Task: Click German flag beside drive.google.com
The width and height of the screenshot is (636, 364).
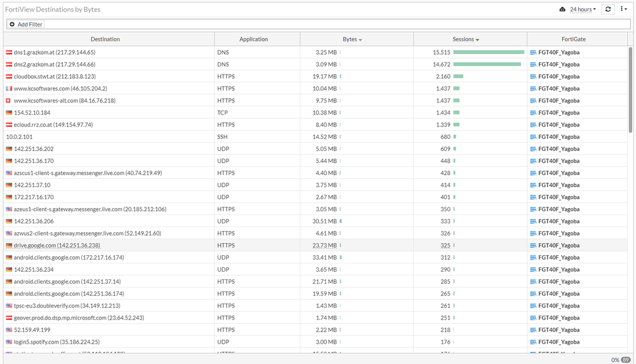Action: pyautogui.click(x=9, y=245)
